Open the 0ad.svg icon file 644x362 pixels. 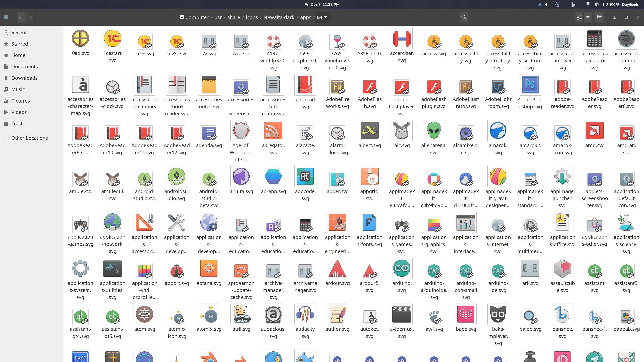[80, 39]
